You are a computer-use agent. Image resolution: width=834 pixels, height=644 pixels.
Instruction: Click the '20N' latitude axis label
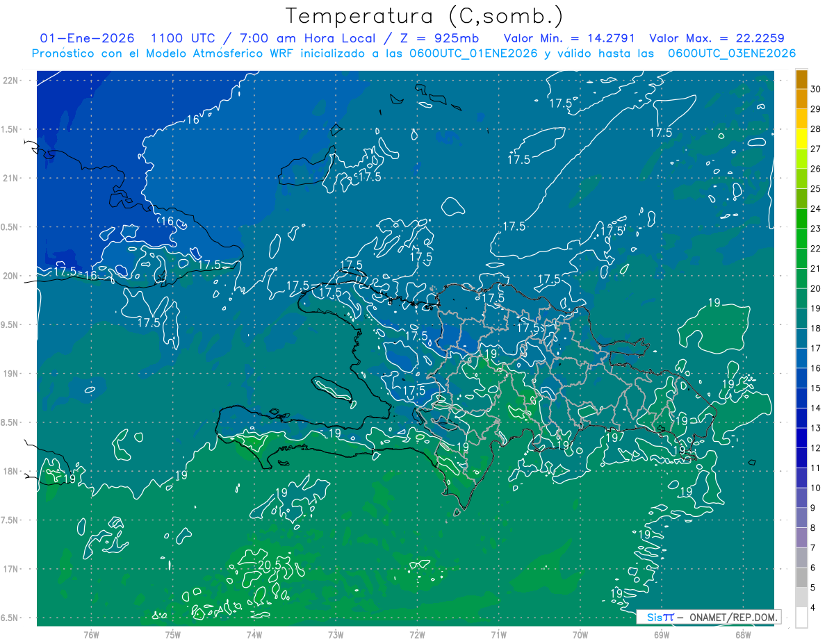pyautogui.click(x=10, y=276)
